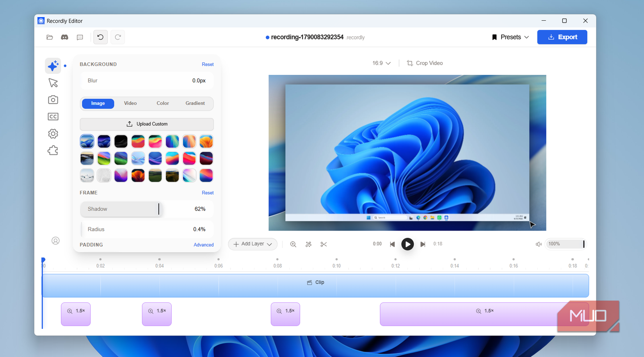The image size is (644, 357).
Task: Adjust the Blur slider
Action: pyautogui.click(x=147, y=81)
